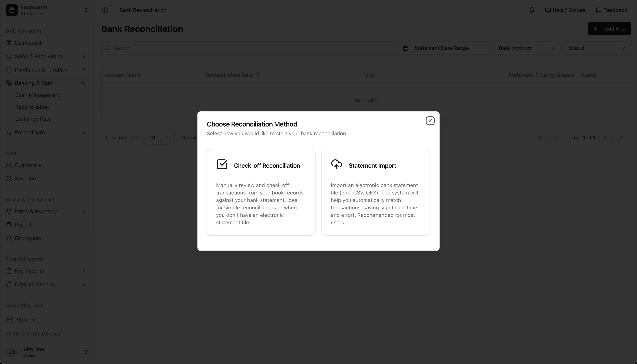Select Reconciliation submenu item

coord(32,107)
